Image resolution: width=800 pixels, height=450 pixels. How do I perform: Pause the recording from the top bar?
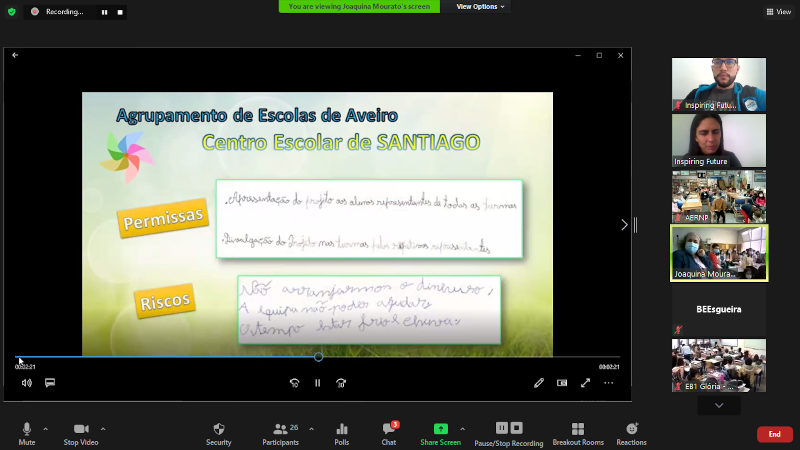click(x=105, y=12)
